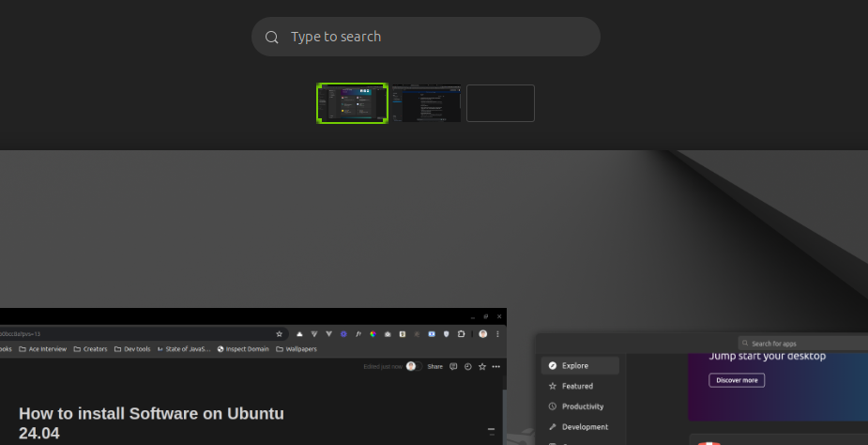The width and height of the screenshot is (868, 445).
Task: Open the Extensions puzzle piece menu
Action: tap(461, 334)
